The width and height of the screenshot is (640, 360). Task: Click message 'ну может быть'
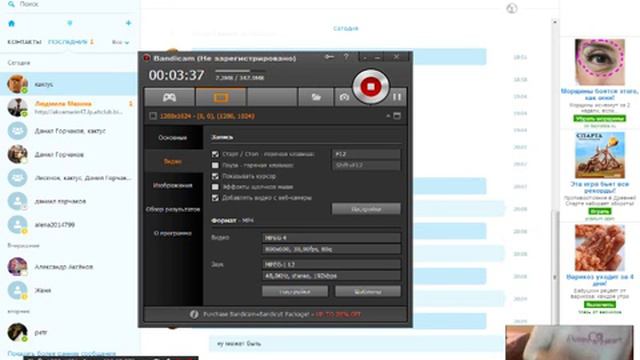click(x=239, y=344)
